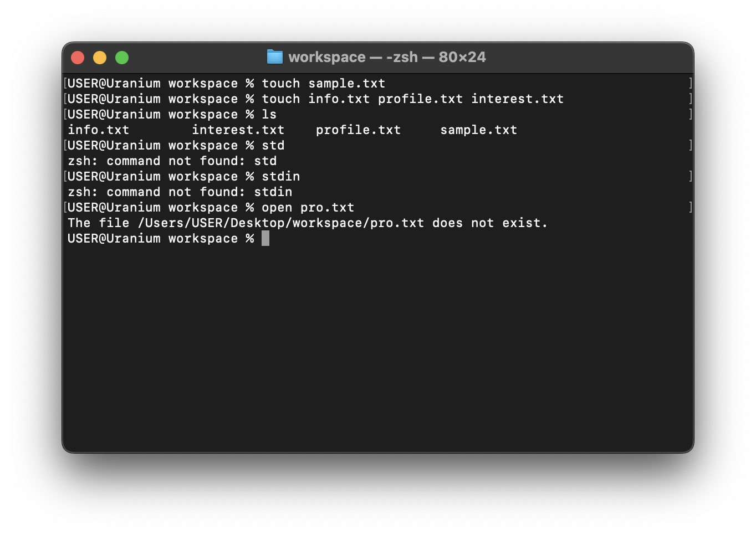Click the "zsh: command not found: stdin" line
The image size is (756, 535).
point(180,192)
